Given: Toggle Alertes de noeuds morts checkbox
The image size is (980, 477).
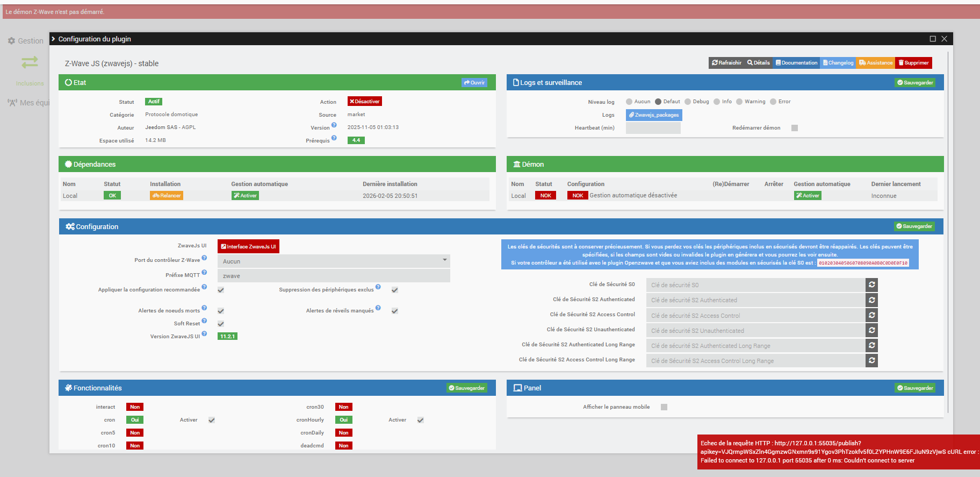Looking at the screenshot, I should click(x=221, y=311).
